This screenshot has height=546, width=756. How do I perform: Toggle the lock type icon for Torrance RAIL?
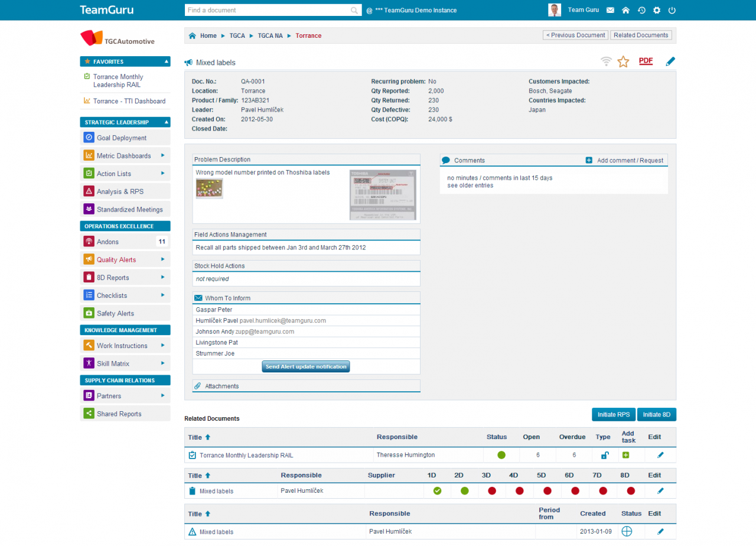point(604,455)
